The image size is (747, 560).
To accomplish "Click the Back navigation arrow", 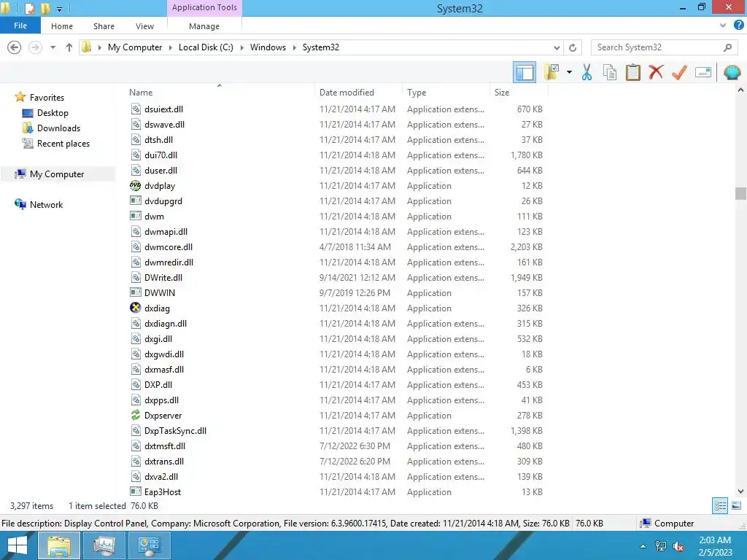I will tap(15, 47).
